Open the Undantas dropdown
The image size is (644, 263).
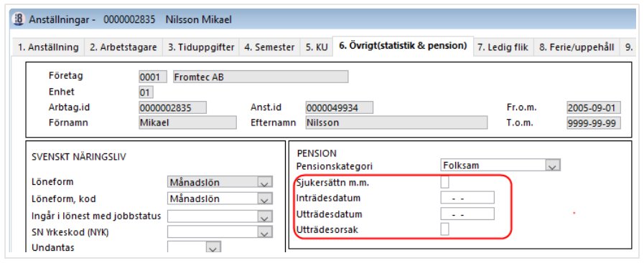[213, 247]
